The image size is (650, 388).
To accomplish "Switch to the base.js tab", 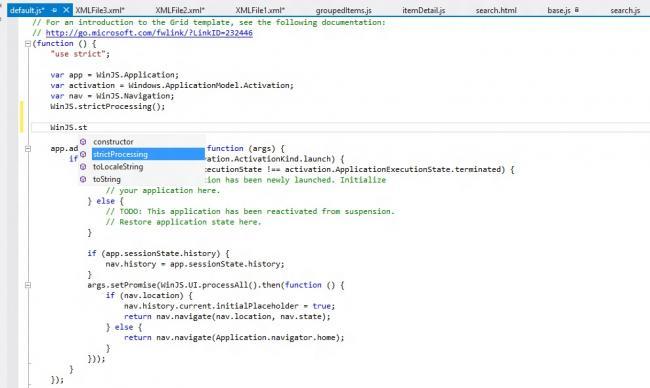I will pyautogui.click(x=559, y=10).
